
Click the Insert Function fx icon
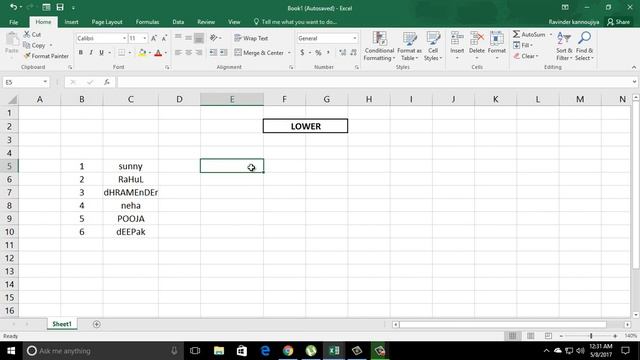107,82
